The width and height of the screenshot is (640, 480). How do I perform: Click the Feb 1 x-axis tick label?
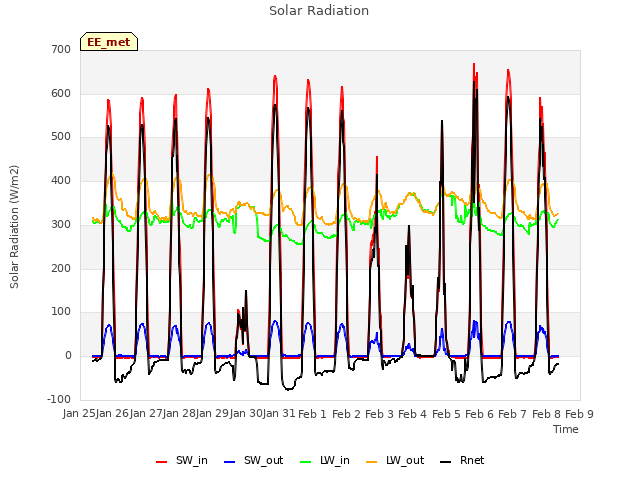[x=313, y=414]
